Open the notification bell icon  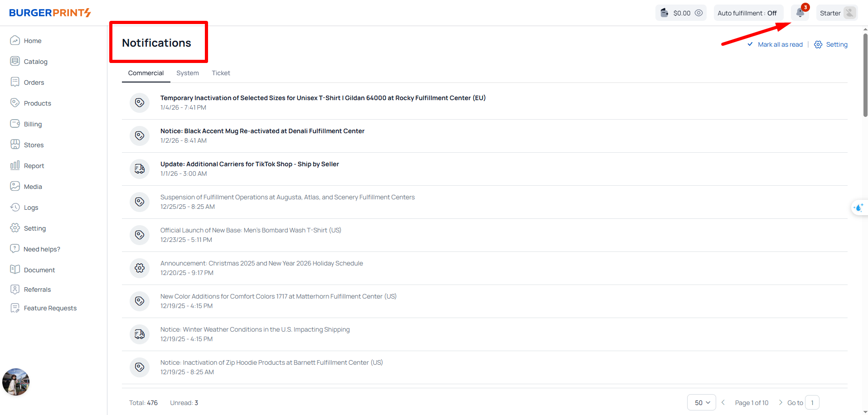pyautogui.click(x=800, y=13)
